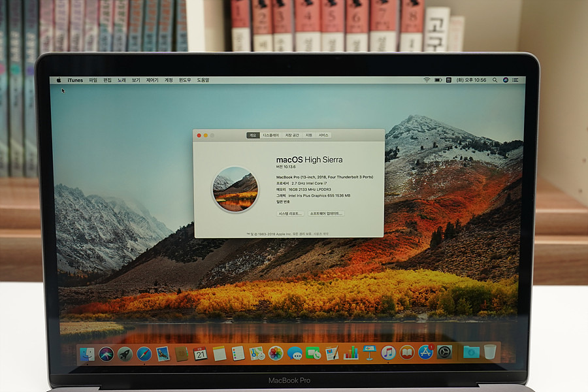The height and width of the screenshot is (392, 588).
Task: Open Launchpad rocket icon in Dock
Action: click(125, 354)
